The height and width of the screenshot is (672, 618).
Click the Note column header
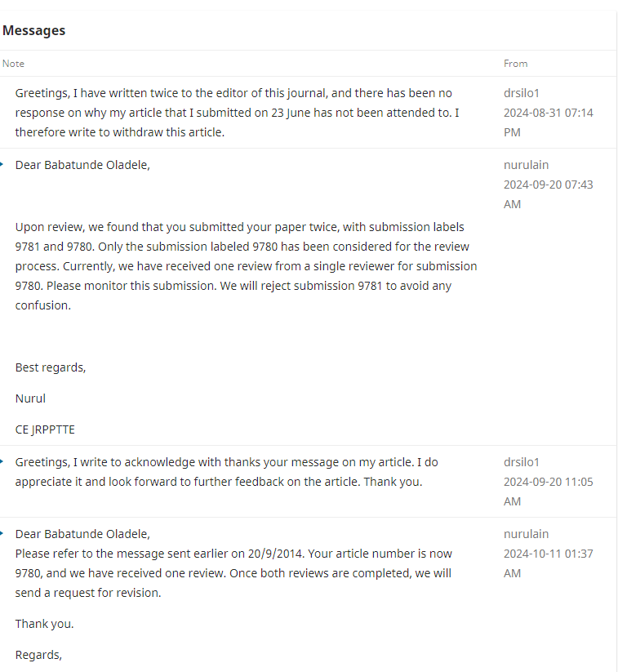tap(13, 64)
